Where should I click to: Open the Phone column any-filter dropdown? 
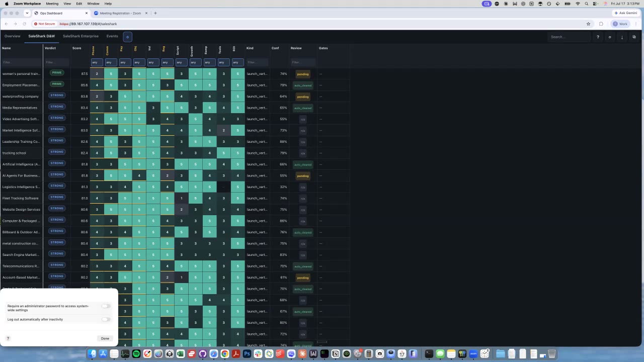(97, 62)
